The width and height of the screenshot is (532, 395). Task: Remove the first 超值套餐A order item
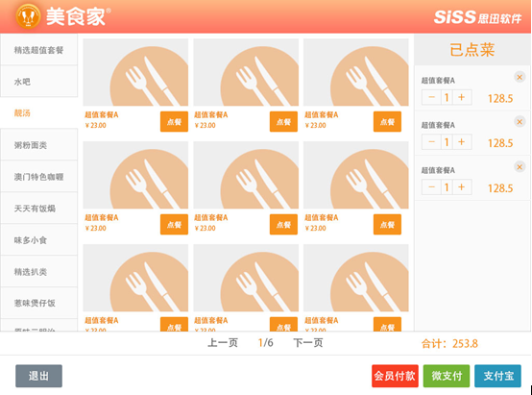[520, 78]
